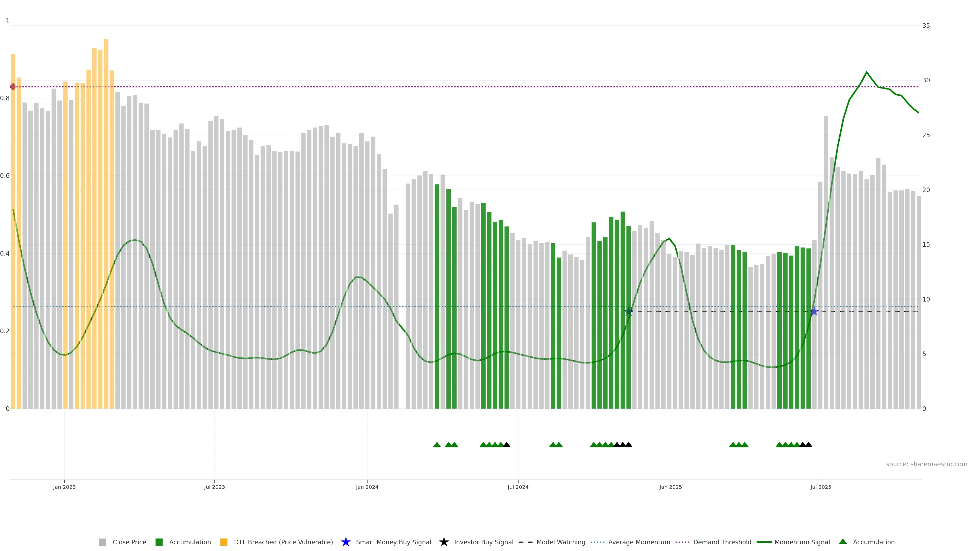Click the gray Close Price legend square
The width and height of the screenshot is (980, 551).
click(x=102, y=542)
